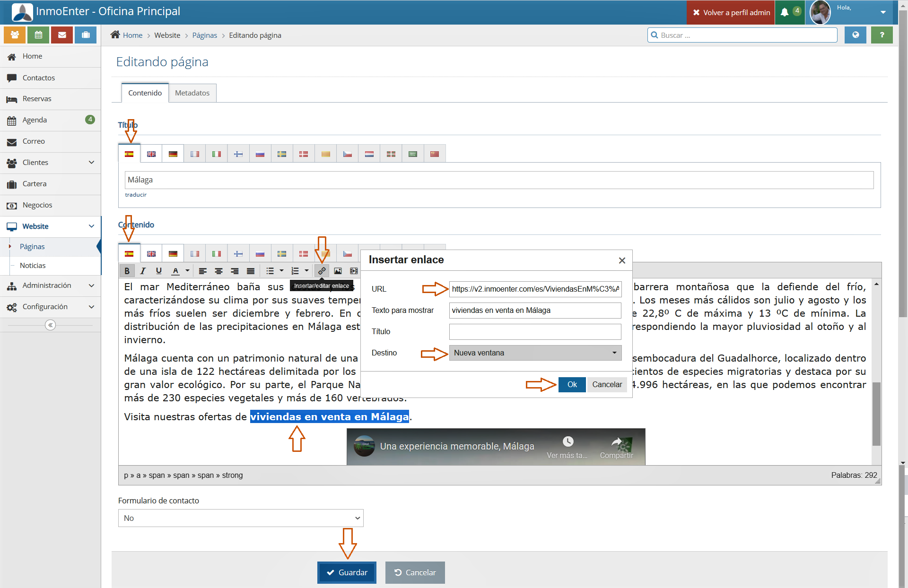908x588 pixels.
Task: Click the bullet list toolbar icon
Action: pos(270,271)
